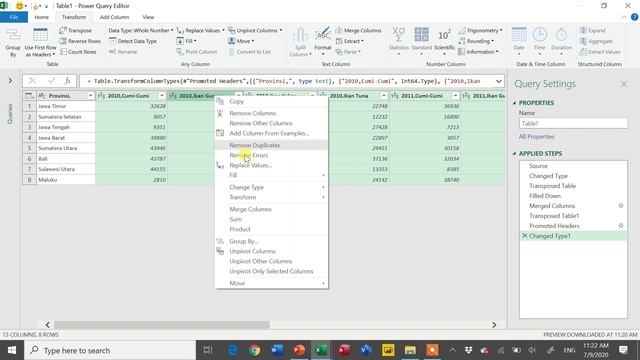Click the All Properties link
Viewport: 640px width, 360px height.
click(x=536, y=137)
